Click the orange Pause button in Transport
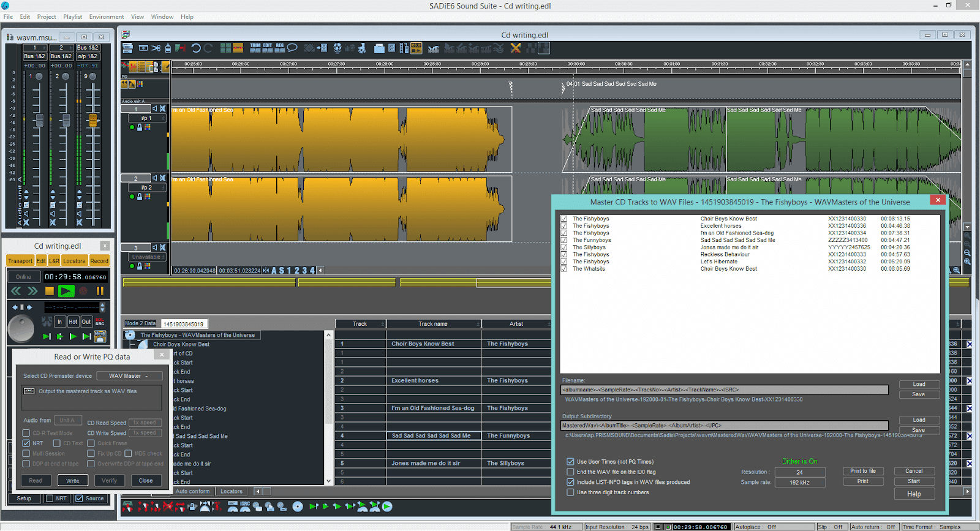Viewport: 980px width, 531px height. tap(100, 291)
